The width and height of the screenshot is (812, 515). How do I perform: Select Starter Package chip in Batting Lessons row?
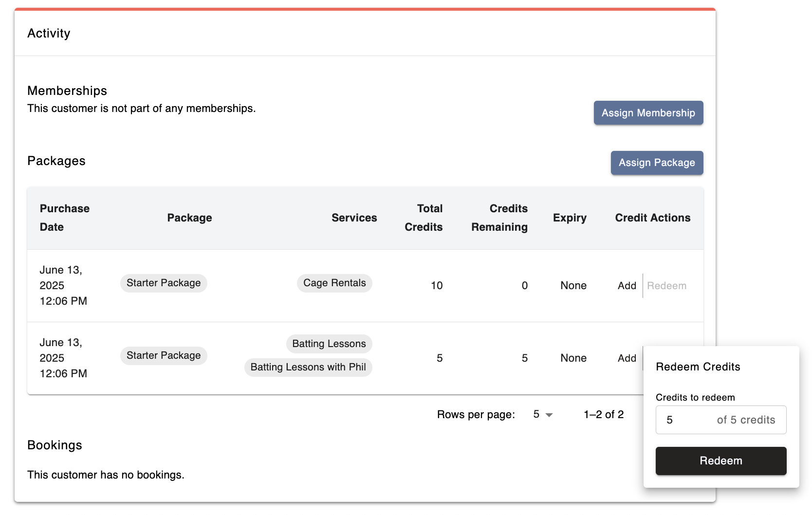click(164, 356)
